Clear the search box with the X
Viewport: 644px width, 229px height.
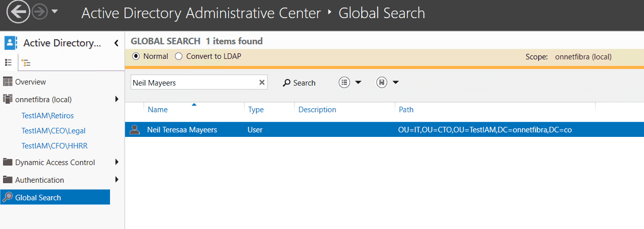(262, 83)
